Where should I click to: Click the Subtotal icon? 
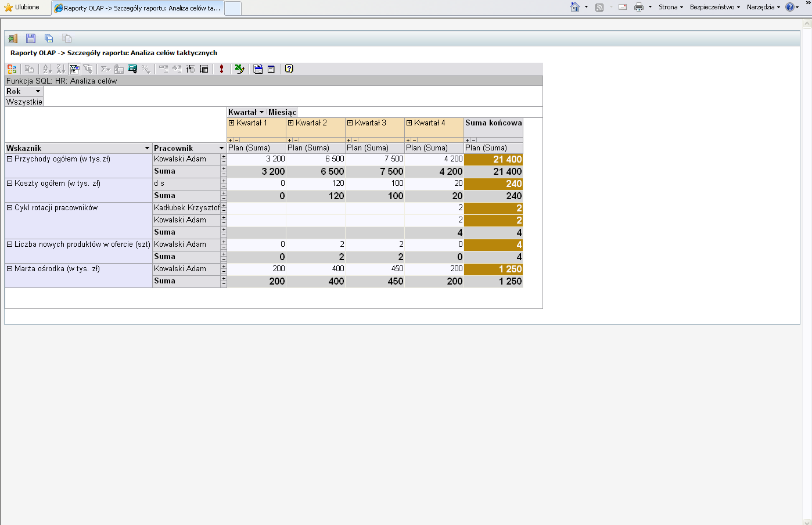click(118, 69)
